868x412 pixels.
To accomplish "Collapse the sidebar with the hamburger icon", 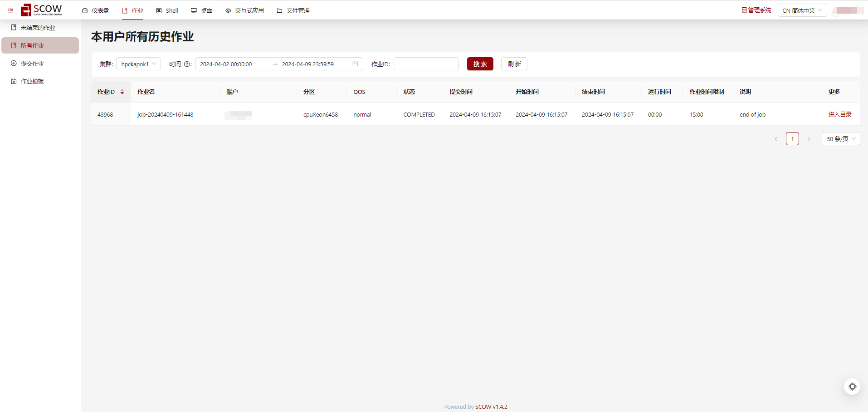I will 10,10.
